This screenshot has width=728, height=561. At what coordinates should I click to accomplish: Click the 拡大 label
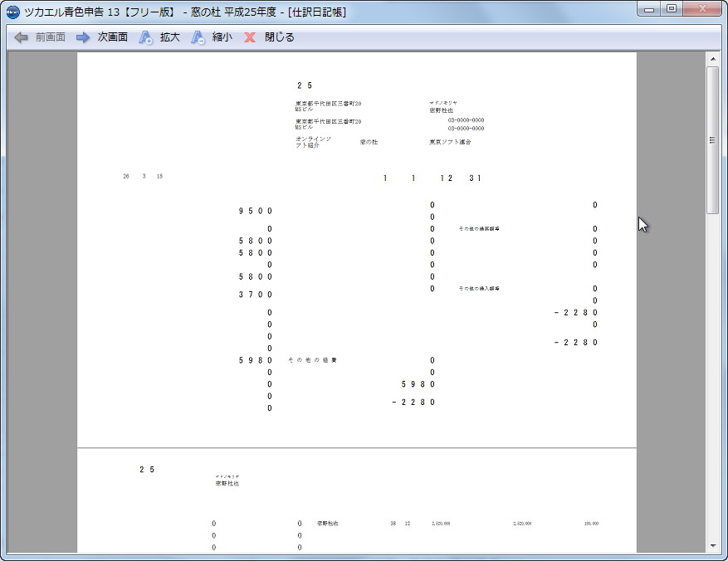point(170,37)
